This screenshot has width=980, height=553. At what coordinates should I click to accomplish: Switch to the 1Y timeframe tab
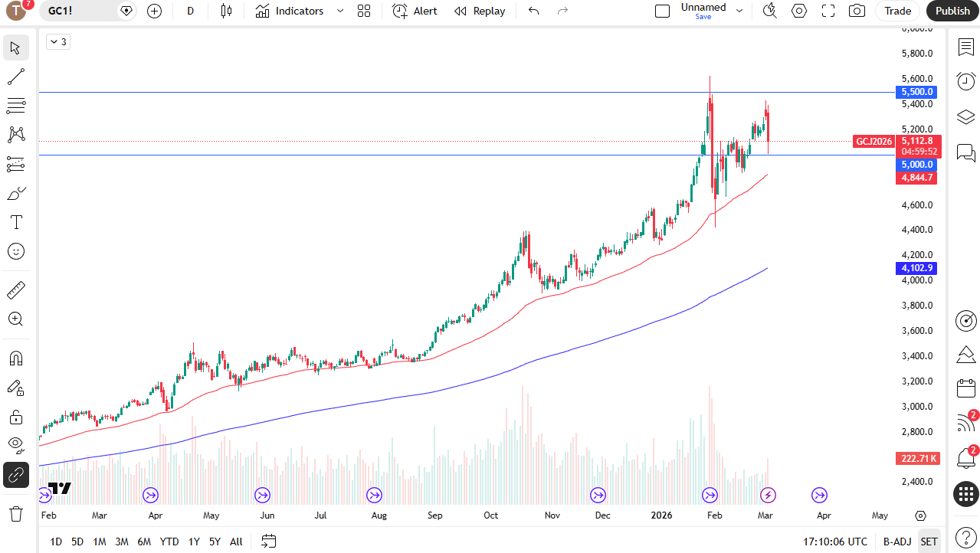coord(193,542)
